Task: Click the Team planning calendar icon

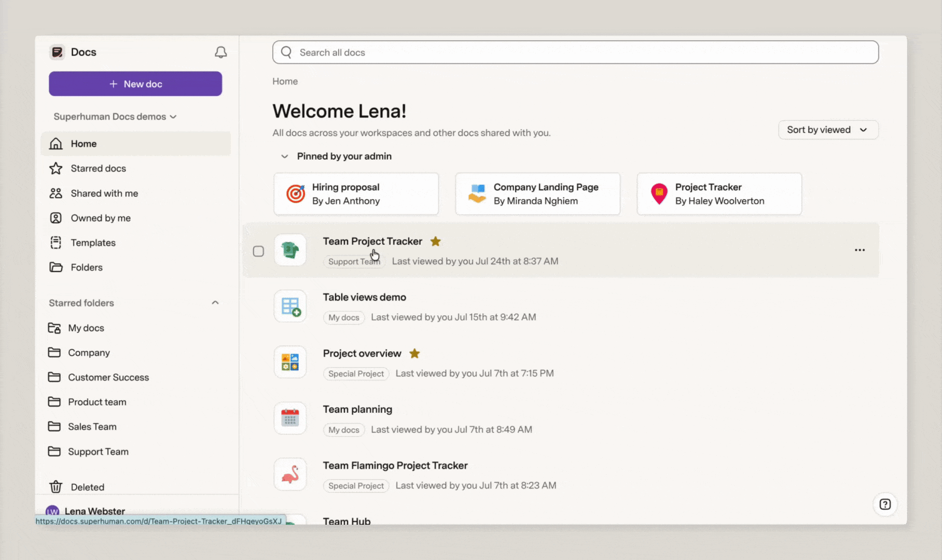Action: point(290,418)
